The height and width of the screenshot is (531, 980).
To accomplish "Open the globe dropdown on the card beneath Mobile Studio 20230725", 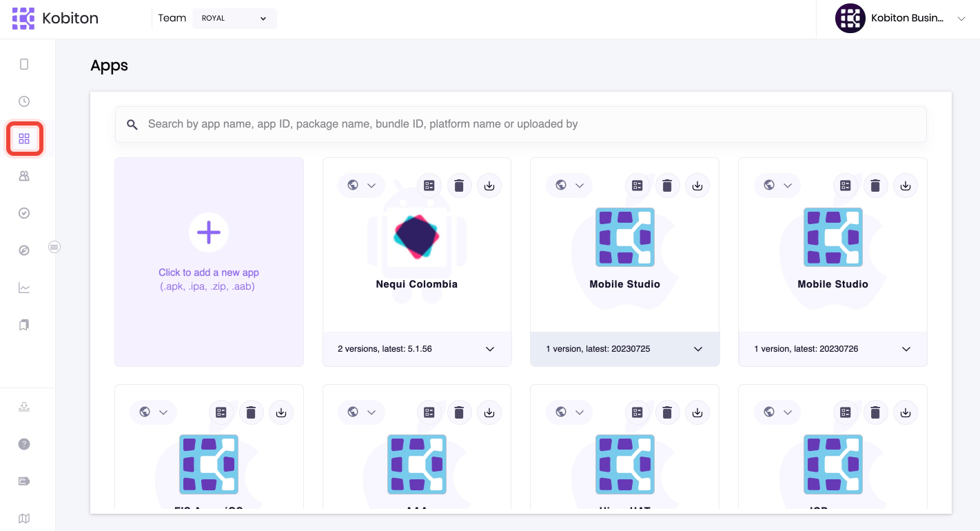I will (569, 412).
